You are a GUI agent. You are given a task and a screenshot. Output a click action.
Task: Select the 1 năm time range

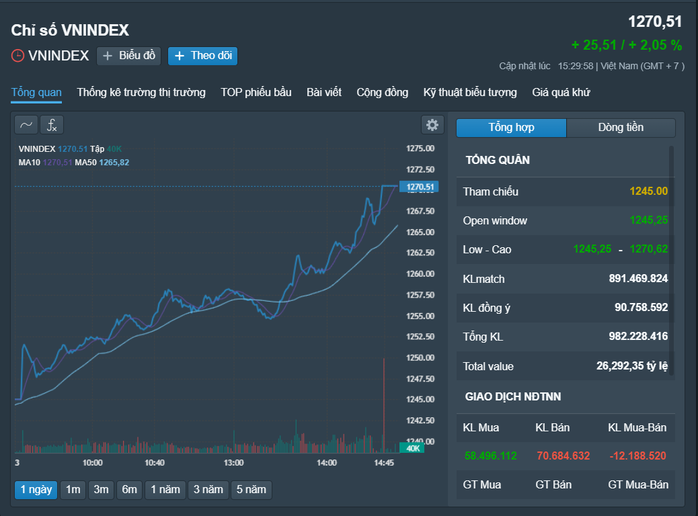165,490
